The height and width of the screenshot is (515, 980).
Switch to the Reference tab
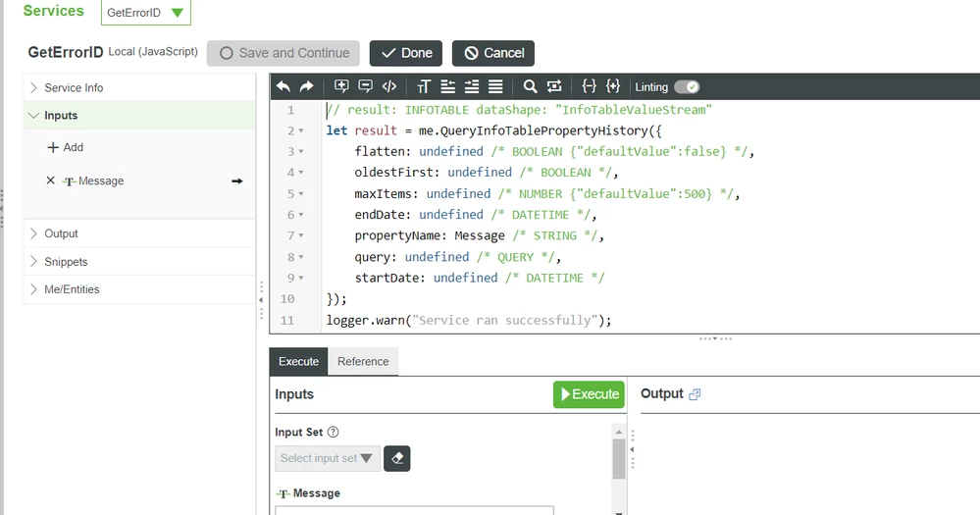[x=363, y=361]
